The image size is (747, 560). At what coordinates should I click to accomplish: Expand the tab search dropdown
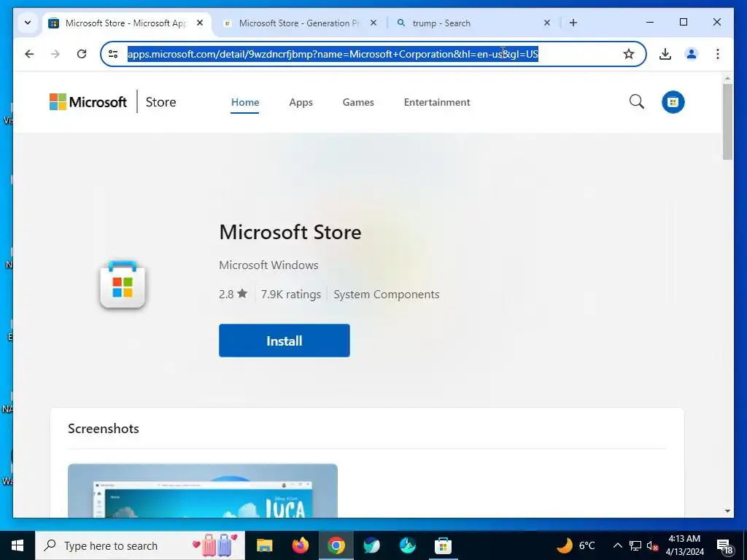[28, 23]
